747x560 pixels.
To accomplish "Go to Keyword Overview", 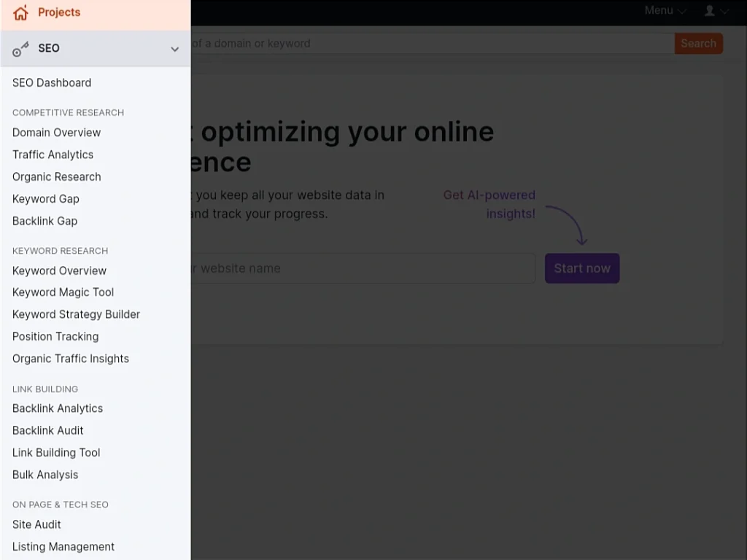I will (60, 271).
